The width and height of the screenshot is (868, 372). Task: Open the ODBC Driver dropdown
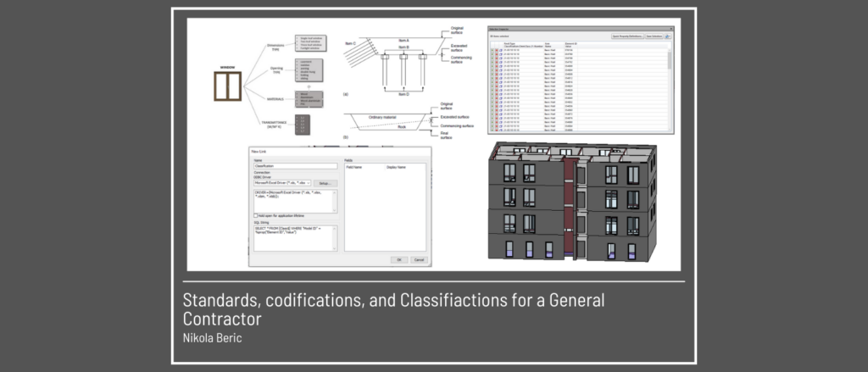(310, 183)
